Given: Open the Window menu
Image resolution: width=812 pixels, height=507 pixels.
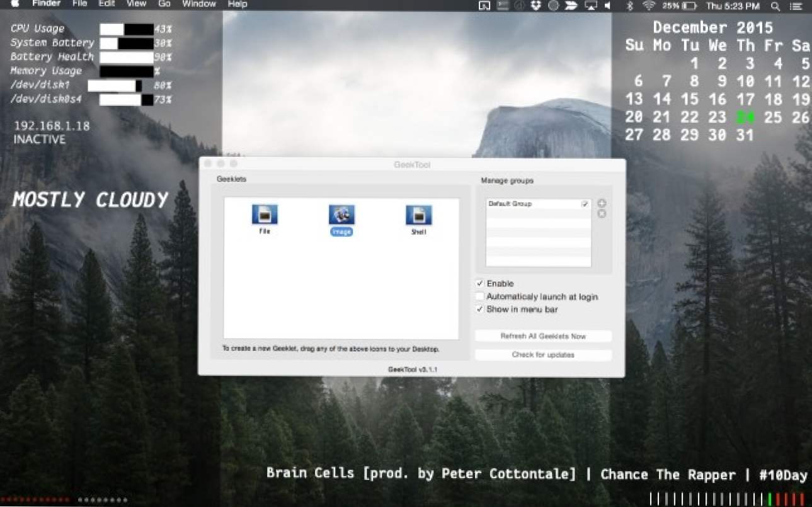Looking at the screenshot, I should 199,4.
